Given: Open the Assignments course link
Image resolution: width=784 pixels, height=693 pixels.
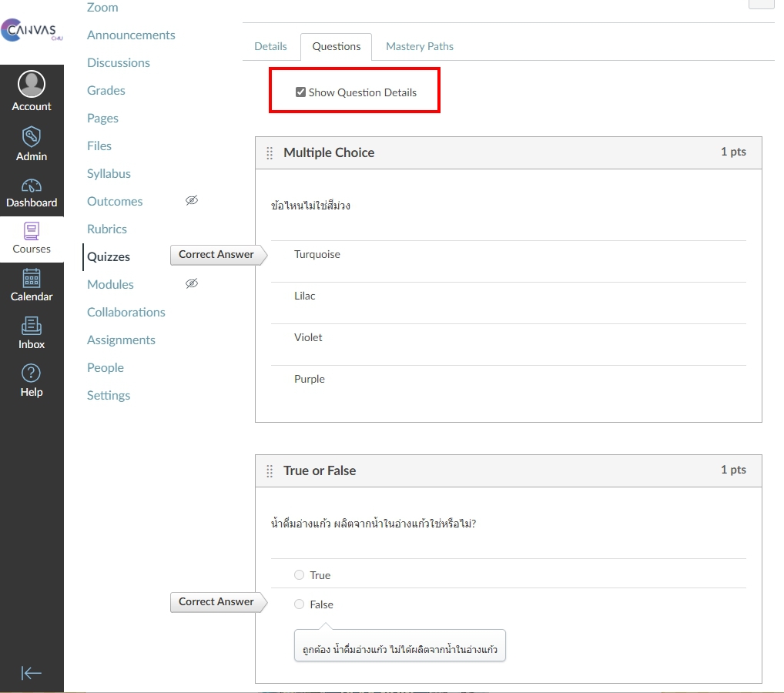Looking at the screenshot, I should click(x=121, y=340).
